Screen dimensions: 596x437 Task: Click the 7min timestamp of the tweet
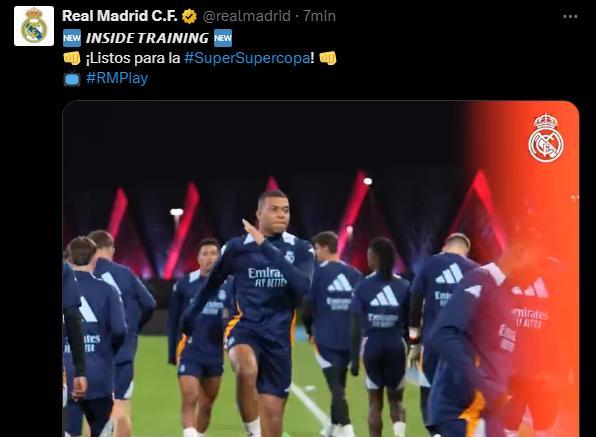pyautogui.click(x=319, y=16)
